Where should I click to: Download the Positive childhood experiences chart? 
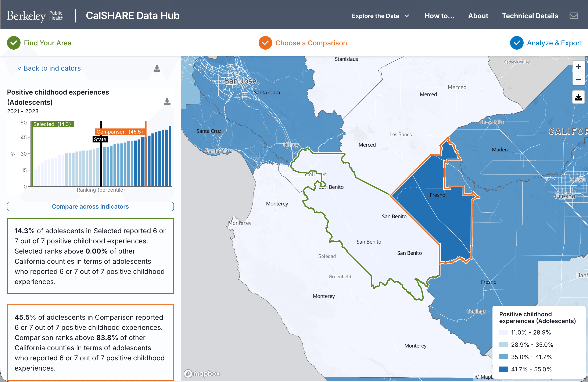pyautogui.click(x=167, y=101)
